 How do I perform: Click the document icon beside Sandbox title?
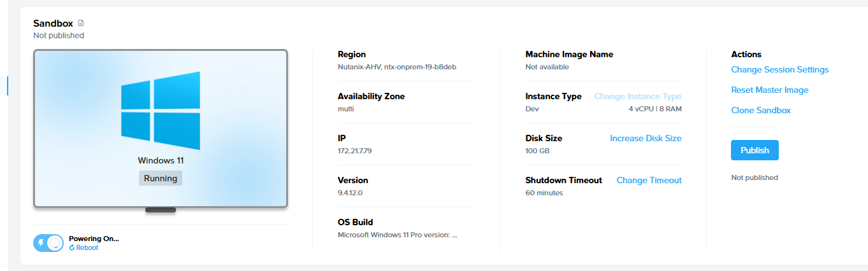tap(81, 24)
